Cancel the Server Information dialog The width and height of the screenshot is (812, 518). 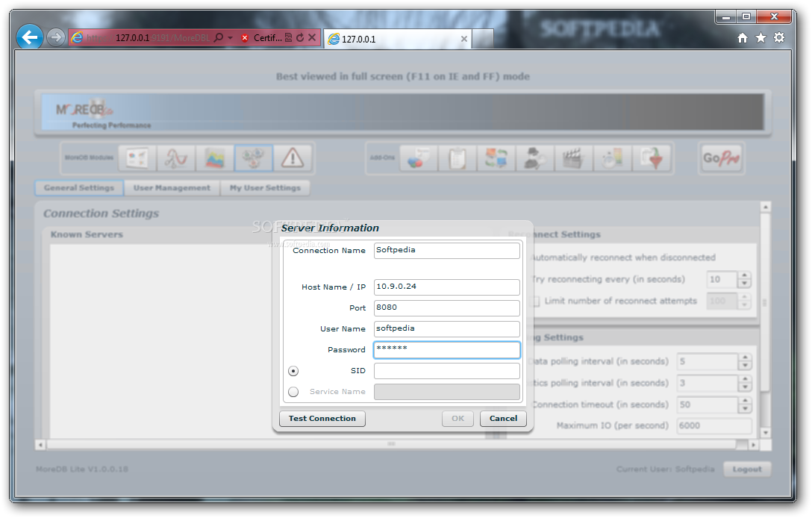coord(503,419)
